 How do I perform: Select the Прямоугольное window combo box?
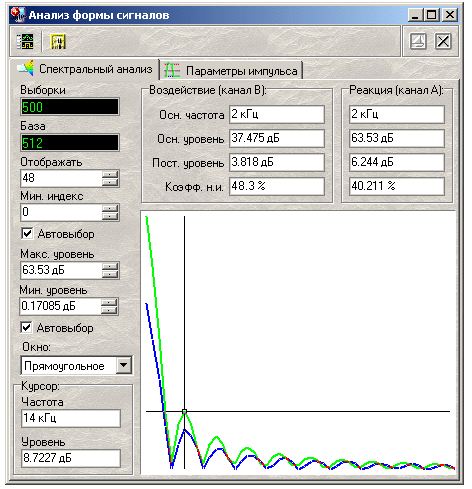coord(76,365)
